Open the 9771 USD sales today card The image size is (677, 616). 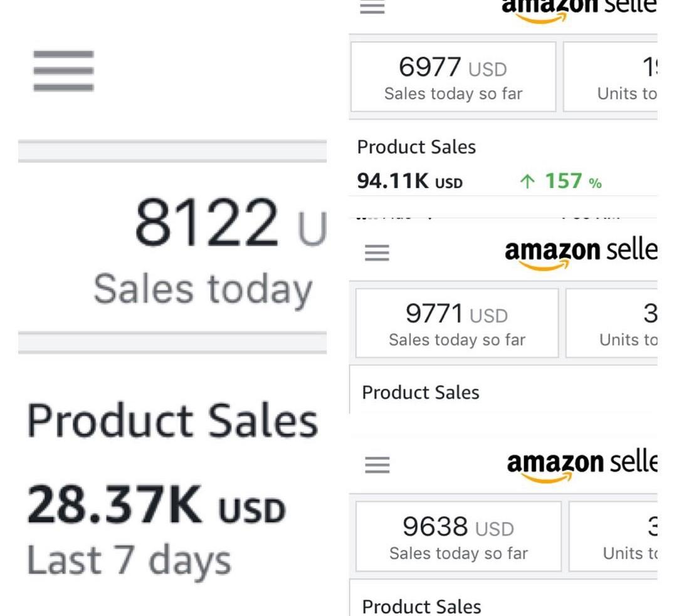(456, 323)
